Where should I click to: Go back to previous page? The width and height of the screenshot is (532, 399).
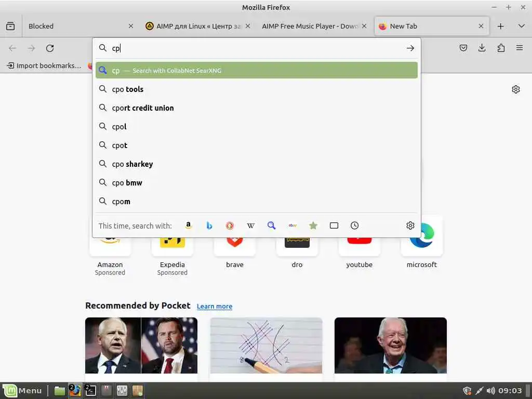(x=12, y=48)
